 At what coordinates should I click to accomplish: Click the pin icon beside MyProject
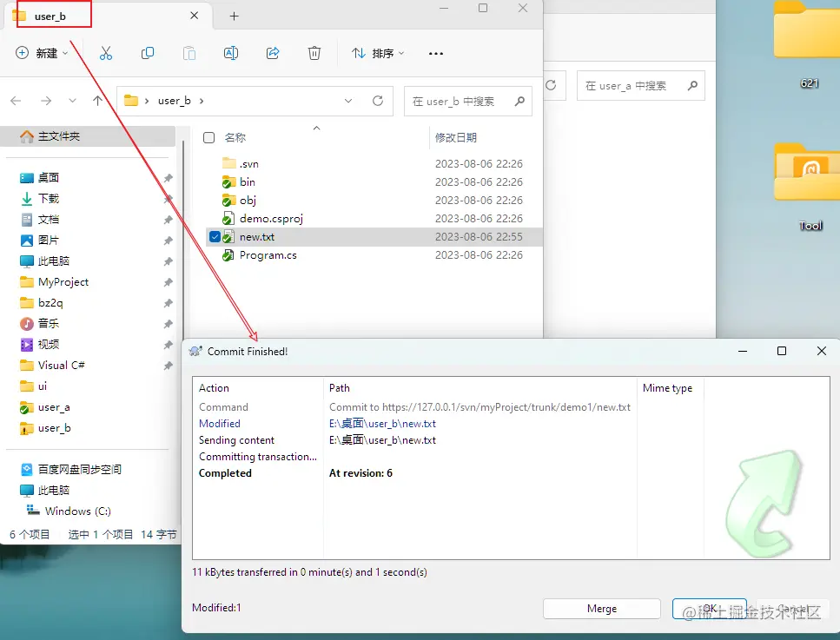click(169, 282)
